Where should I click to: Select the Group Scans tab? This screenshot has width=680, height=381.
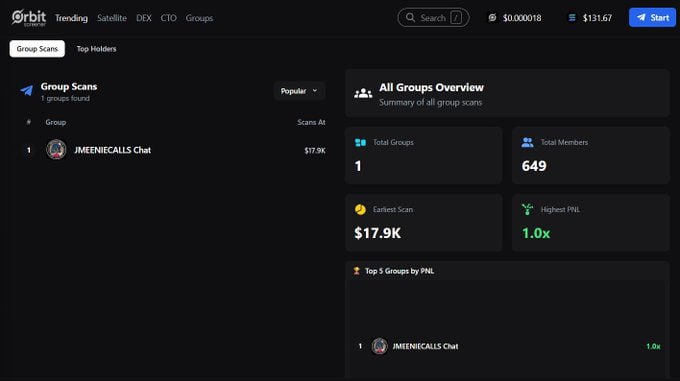pos(37,49)
